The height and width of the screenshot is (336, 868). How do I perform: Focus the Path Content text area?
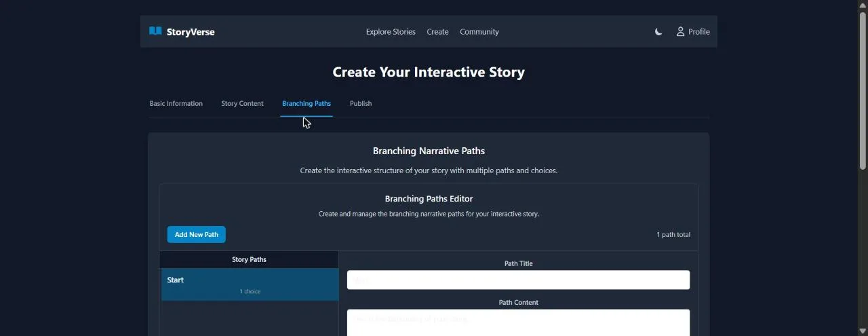coord(519,323)
